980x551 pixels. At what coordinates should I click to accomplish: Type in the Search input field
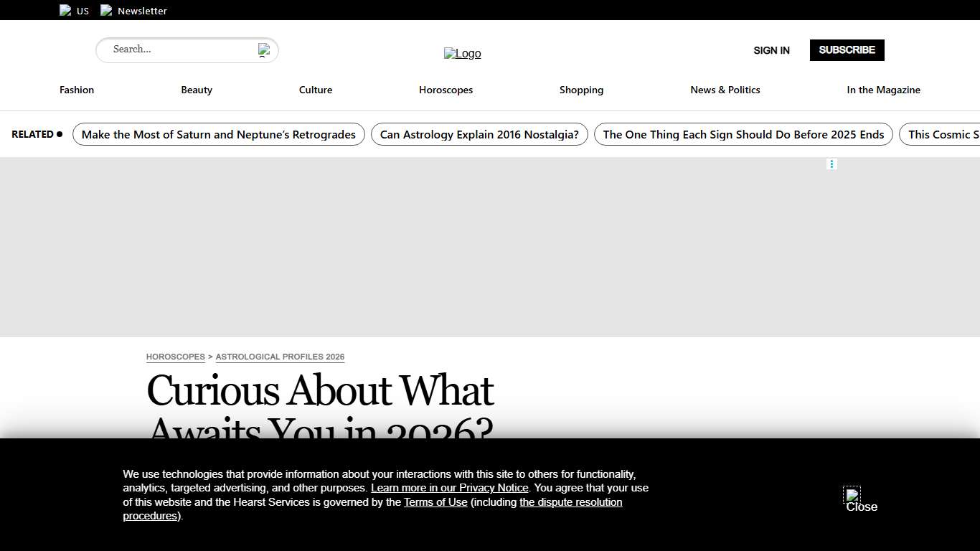pyautogui.click(x=179, y=50)
